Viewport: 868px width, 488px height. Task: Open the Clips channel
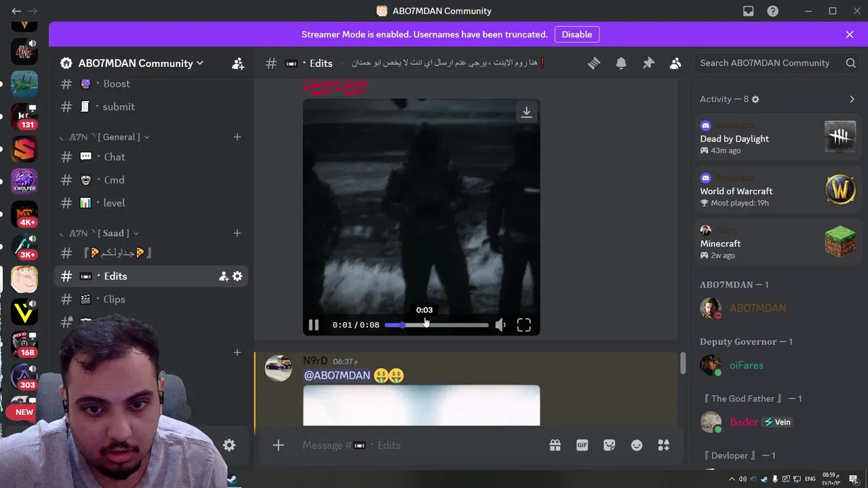[151, 299]
